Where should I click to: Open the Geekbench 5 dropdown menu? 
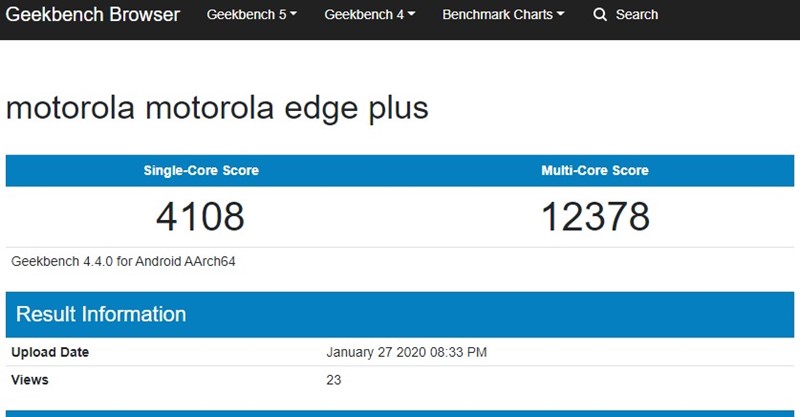pos(251,15)
